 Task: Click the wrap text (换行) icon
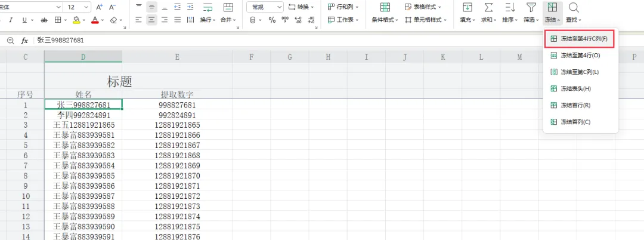(208, 7)
